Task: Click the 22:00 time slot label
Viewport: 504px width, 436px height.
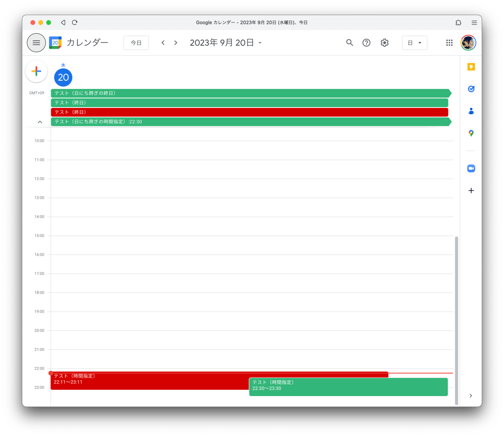Action: point(39,368)
